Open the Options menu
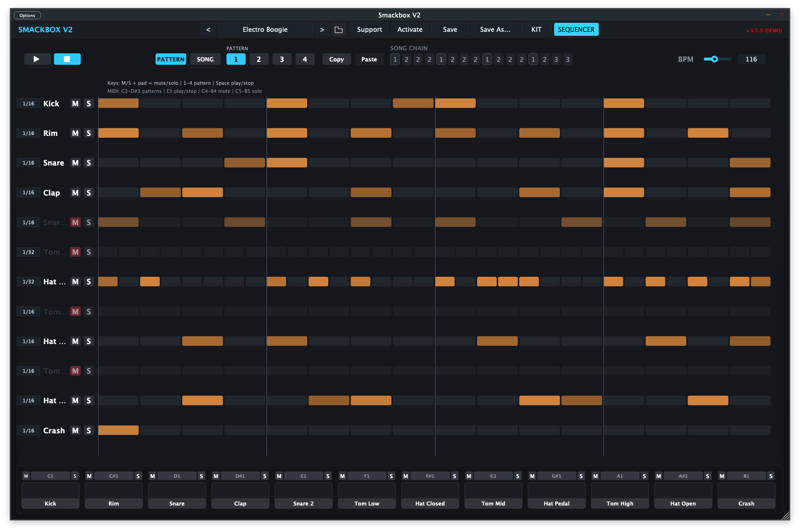Screen dimensions: 800x532 click(x=27, y=15)
